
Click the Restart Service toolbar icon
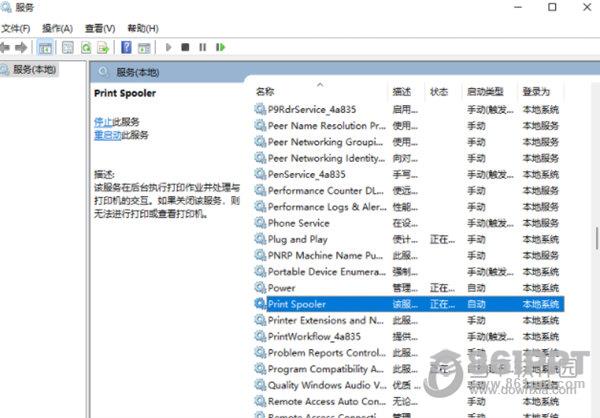click(220, 47)
